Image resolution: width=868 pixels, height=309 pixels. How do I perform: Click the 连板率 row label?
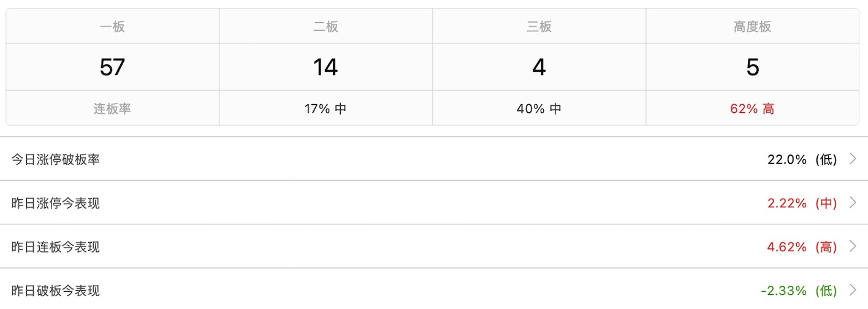[x=112, y=109]
